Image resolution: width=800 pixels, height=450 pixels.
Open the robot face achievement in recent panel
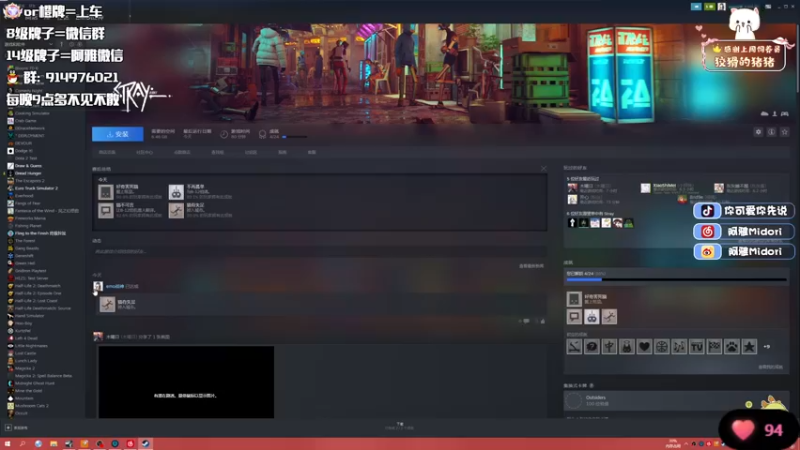tap(176, 192)
